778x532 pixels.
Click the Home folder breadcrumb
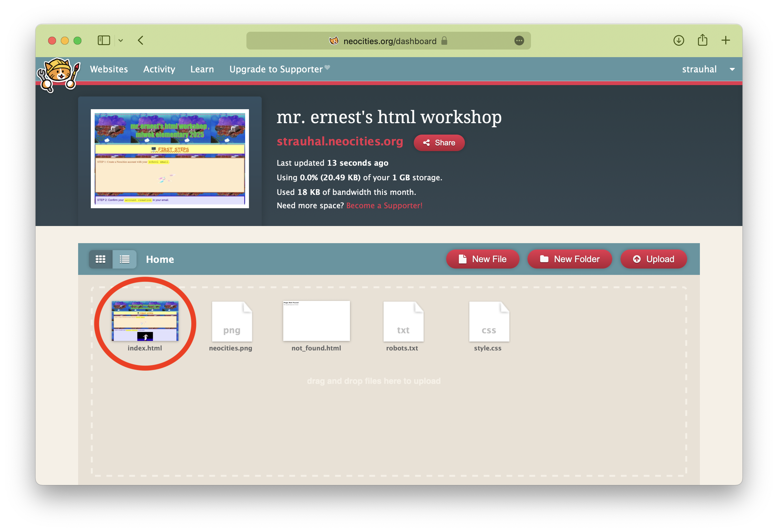point(160,260)
